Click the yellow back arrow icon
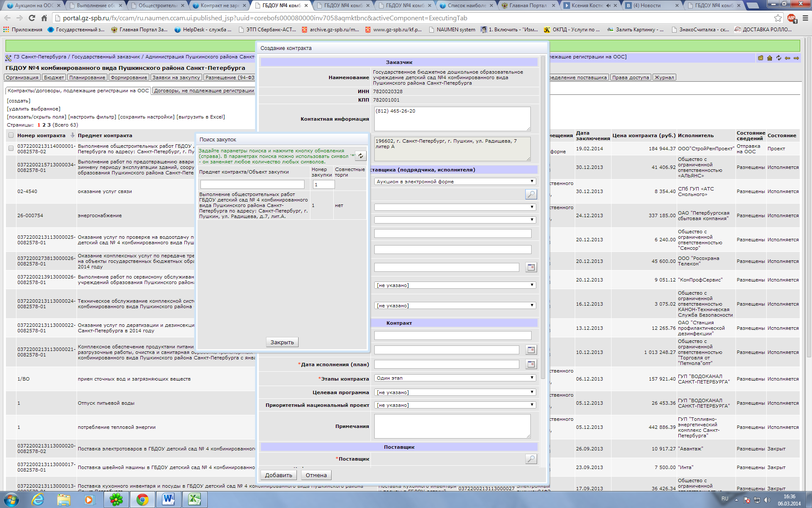The height and width of the screenshot is (508, 812). pos(787,58)
